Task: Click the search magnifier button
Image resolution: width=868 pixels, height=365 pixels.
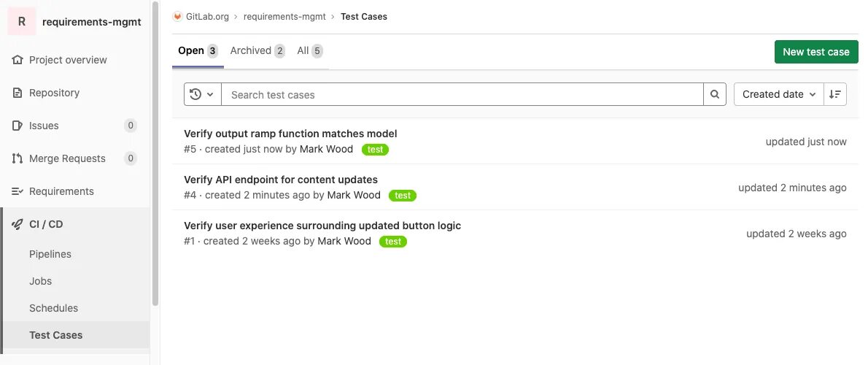Action: point(715,94)
